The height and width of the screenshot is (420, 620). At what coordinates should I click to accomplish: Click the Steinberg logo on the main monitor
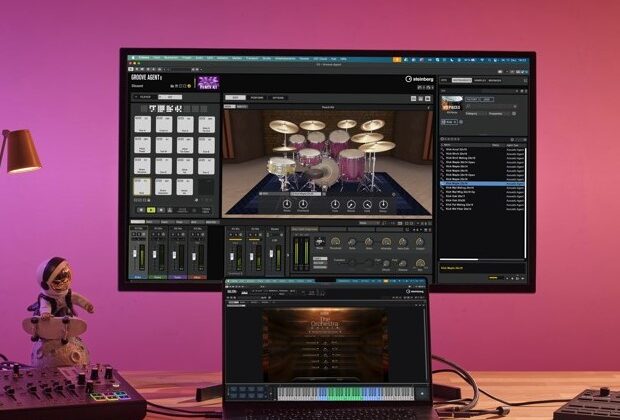[x=419, y=79]
